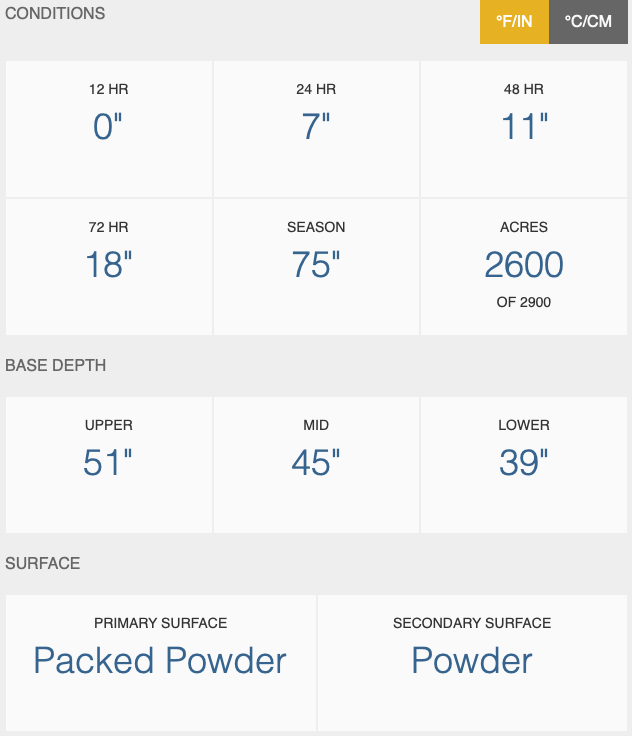Click Primary Surface Packed Powder tile
The height and width of the screenshot is (736, 632).
pyautogui.click(x=161, y=663)
